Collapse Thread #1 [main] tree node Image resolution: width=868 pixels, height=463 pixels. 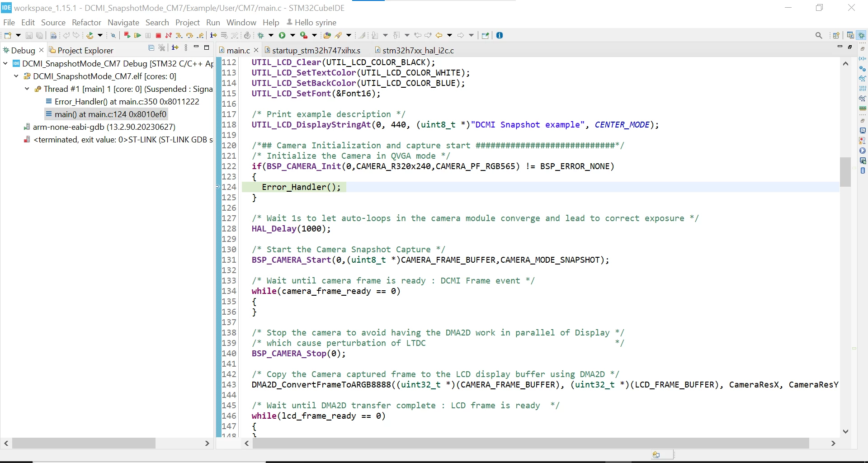pos(27,89)
